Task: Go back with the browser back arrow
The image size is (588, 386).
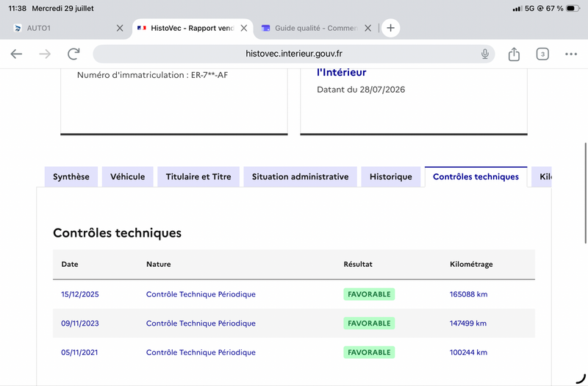Action: click(16, 54)
